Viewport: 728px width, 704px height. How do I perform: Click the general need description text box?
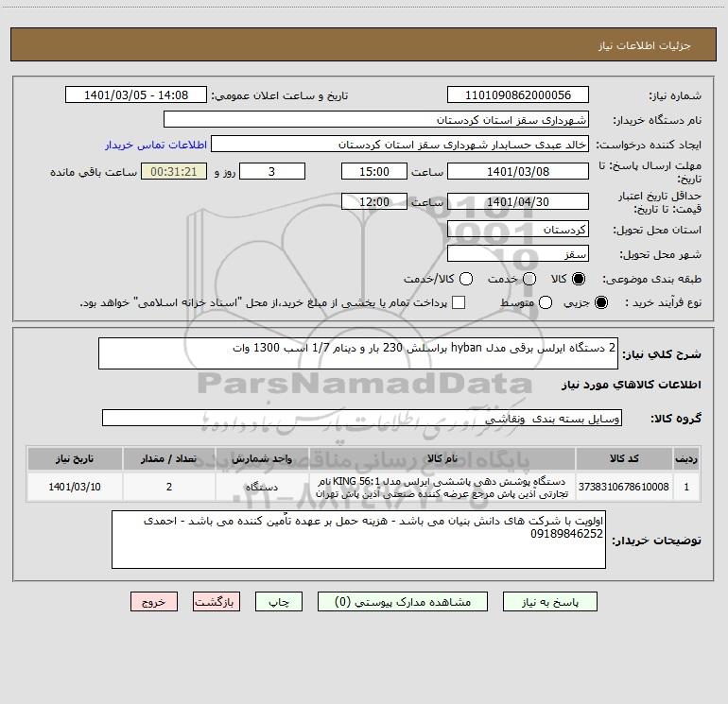point(358,354)
